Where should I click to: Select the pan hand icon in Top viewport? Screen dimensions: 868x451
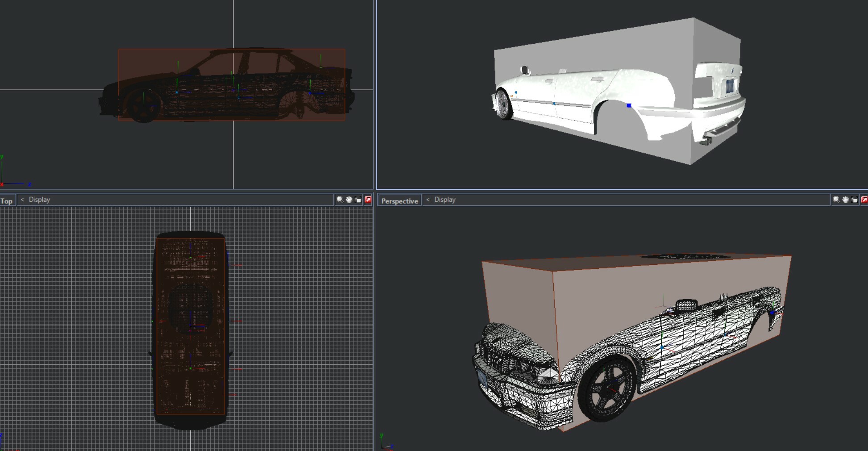point(349,200)
